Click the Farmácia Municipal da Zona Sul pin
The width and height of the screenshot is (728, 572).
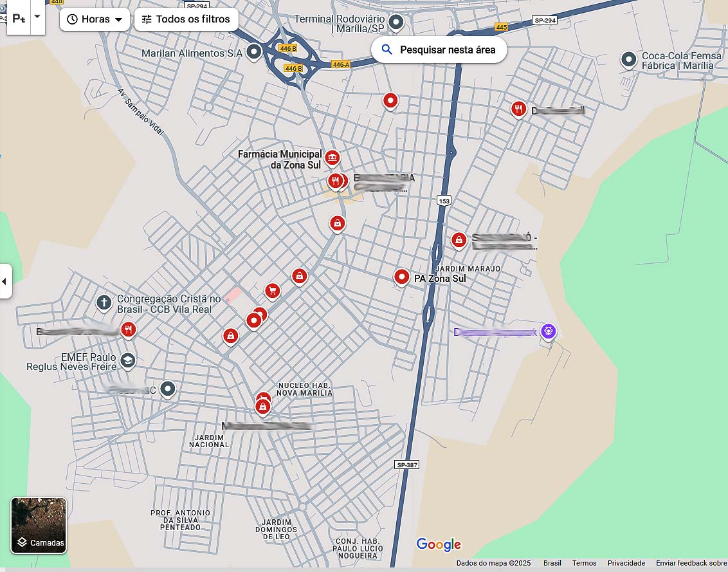(x=332, y=157)
